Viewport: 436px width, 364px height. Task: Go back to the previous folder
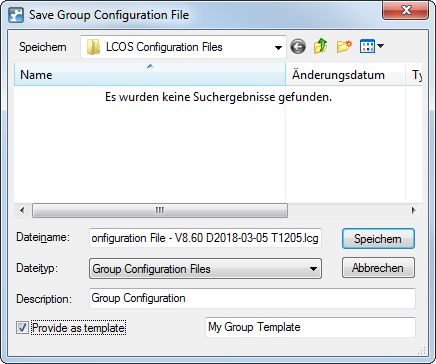coord(298,46)
